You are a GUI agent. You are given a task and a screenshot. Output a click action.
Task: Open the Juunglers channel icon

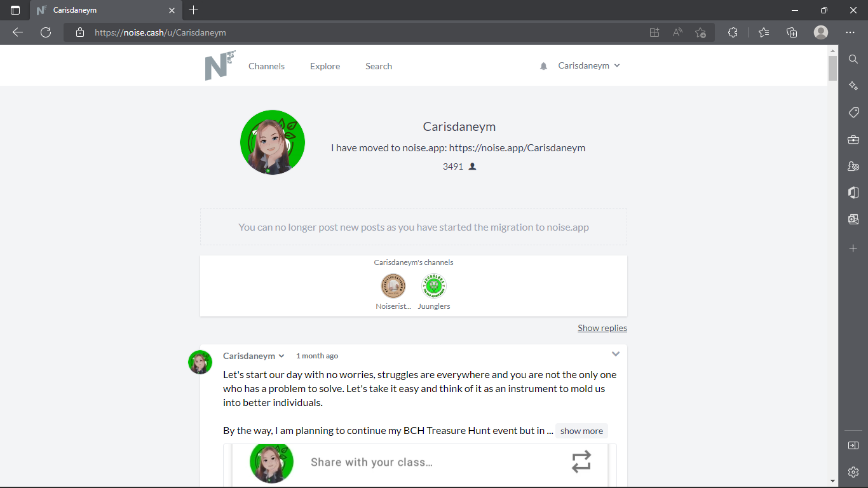pos(434,286)
